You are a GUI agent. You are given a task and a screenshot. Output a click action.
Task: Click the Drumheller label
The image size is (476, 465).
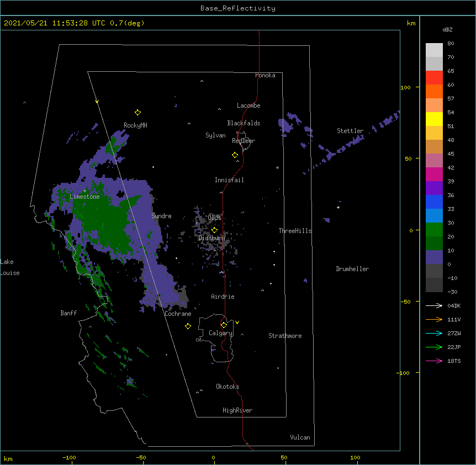tap(352, 269)
